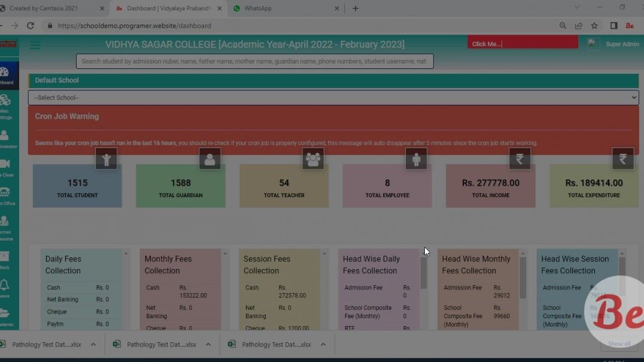Click the hamburger menu toggle icon
Image resolution: width=644 pixels, height=362 pixels.
(35, 45)
